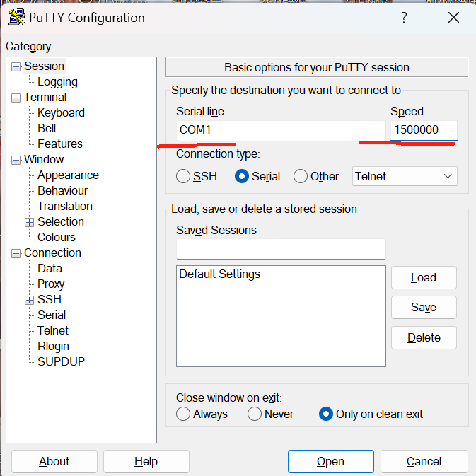Open the Telnet protocol dropdown
Image resolution: width=476 pixels, height=476 pixels.
click(405, 176)
